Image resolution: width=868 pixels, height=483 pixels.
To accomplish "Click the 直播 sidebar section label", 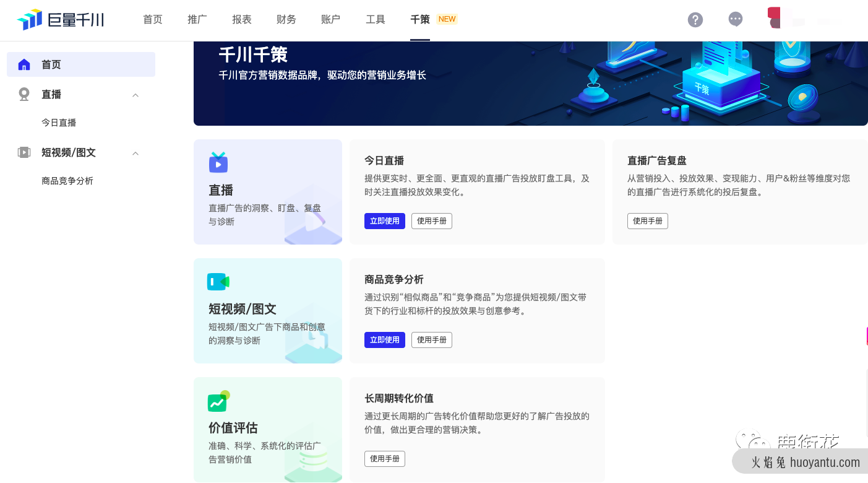I will [x=51, y=94].
